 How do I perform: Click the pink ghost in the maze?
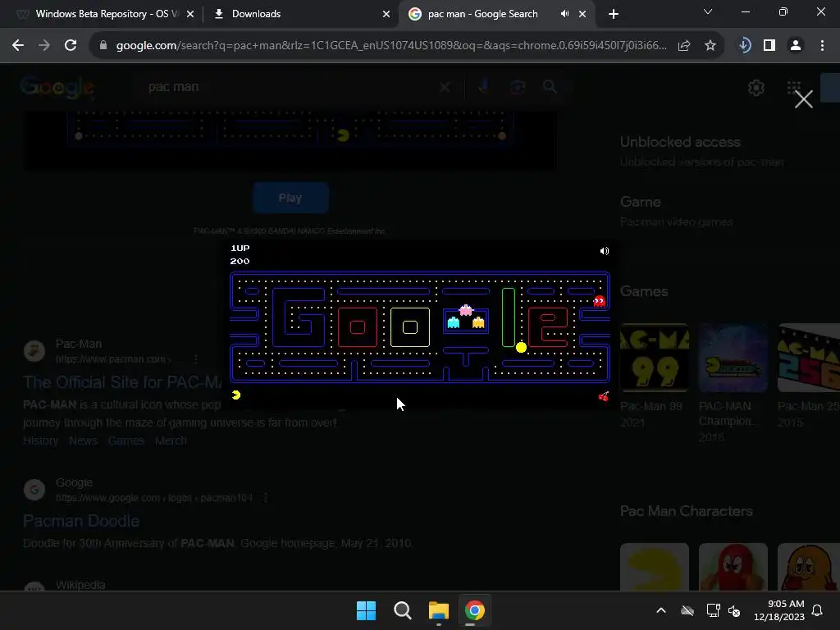466,309
